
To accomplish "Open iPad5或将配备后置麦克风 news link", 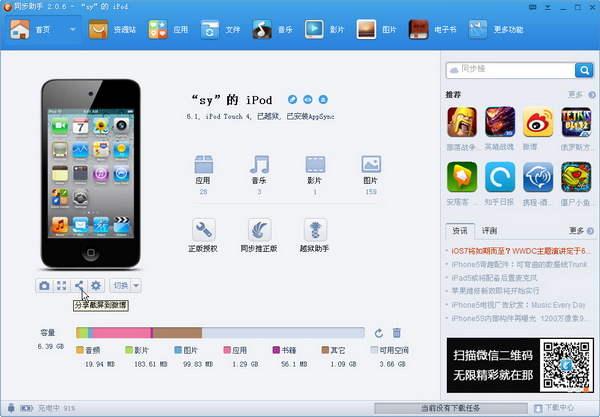I will point(494,278).
